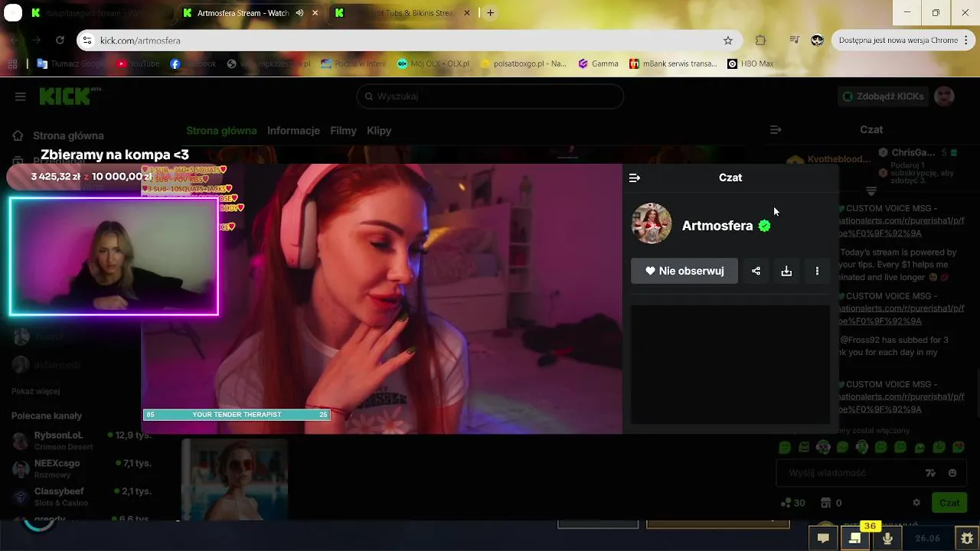Expand the pinned gifter leaderboard chevron

tap(871, 191)
